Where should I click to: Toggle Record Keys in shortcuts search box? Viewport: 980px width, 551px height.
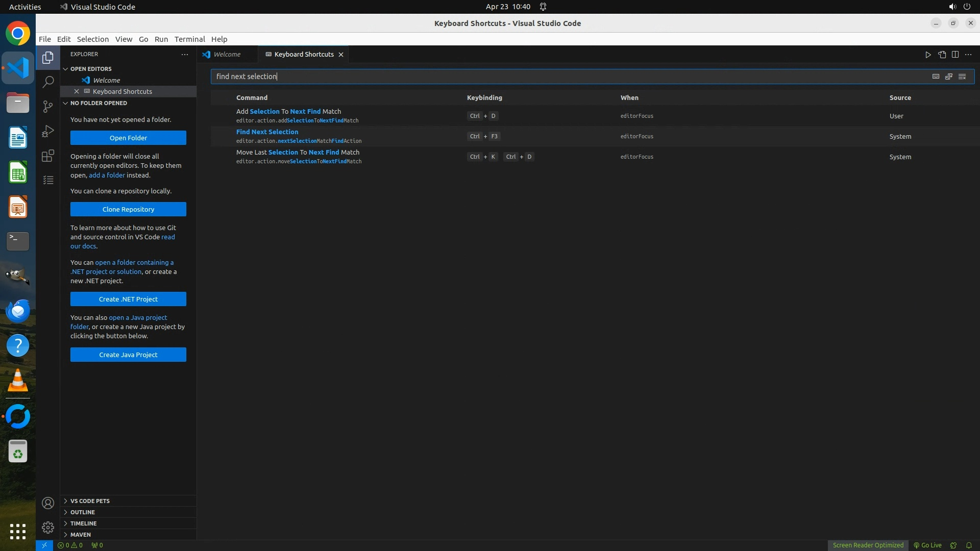[x=936, y=77]
